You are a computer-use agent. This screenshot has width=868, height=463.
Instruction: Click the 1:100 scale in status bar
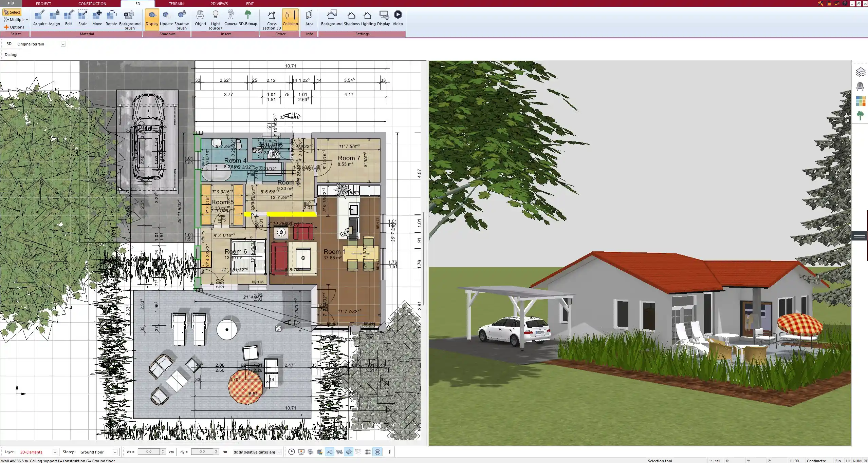point(794,461)
